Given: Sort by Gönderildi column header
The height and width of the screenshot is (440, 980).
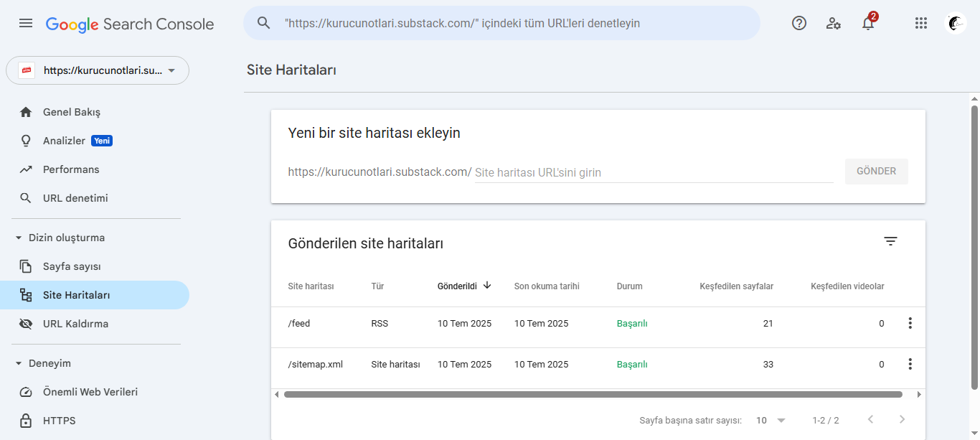Looking at the screenshot, I should point(457,286).
